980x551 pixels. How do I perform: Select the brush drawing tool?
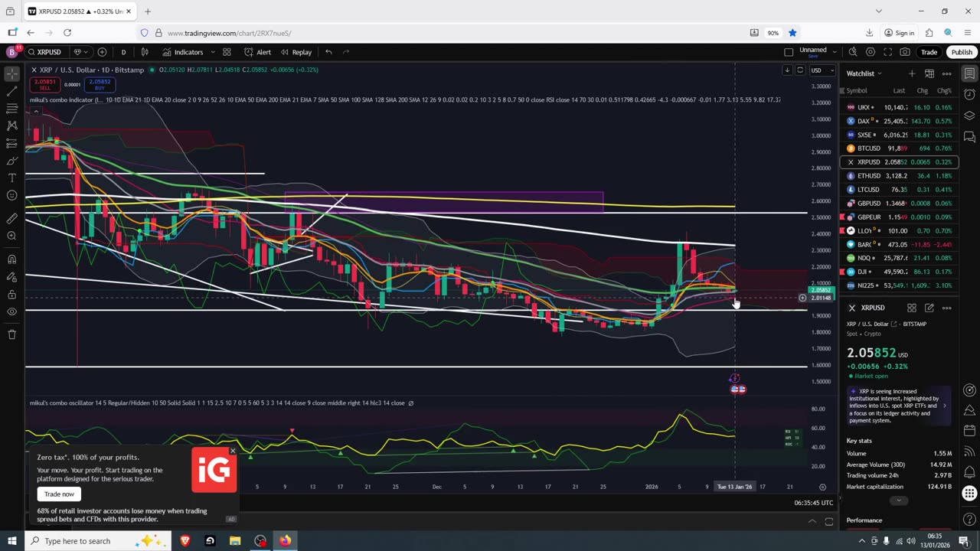click(x=11, y=161)
